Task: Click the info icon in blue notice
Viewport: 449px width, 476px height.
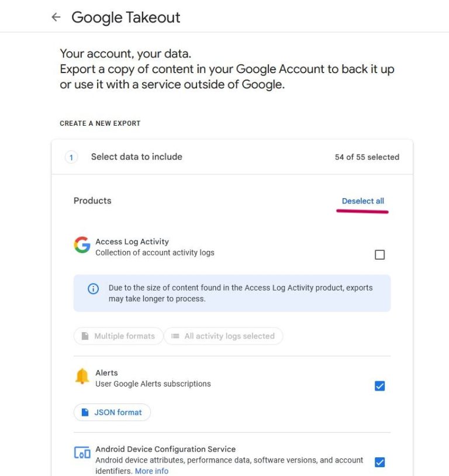Action: click(93, 289)
